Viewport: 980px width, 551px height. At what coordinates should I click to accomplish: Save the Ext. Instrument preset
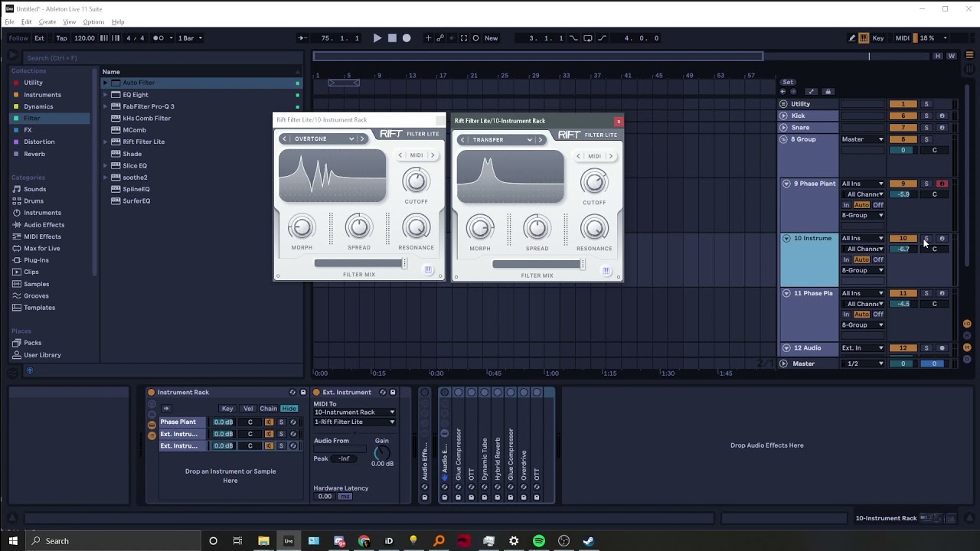coord(393,393)
